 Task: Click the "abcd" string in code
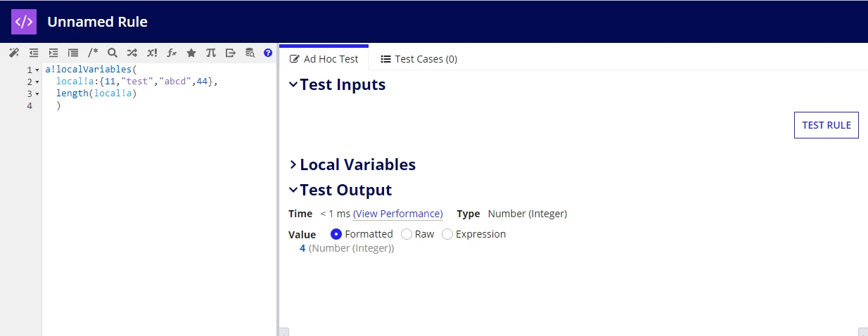click(176, 82)
